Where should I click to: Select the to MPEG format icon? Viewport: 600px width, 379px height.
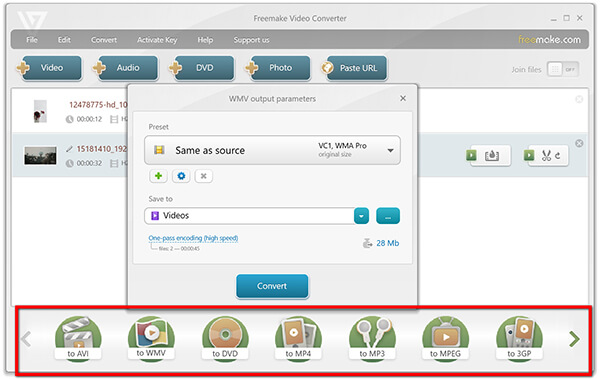click(445, 338)
